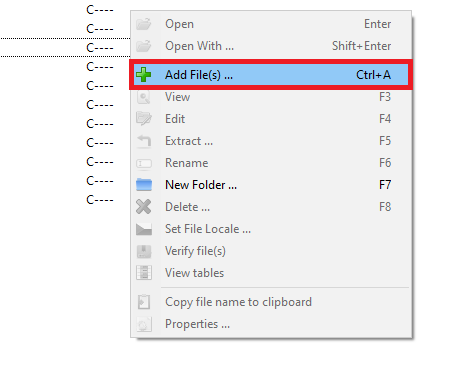
Task: Click the green plus Add File(s) icon
Action: tap(144, 75)
